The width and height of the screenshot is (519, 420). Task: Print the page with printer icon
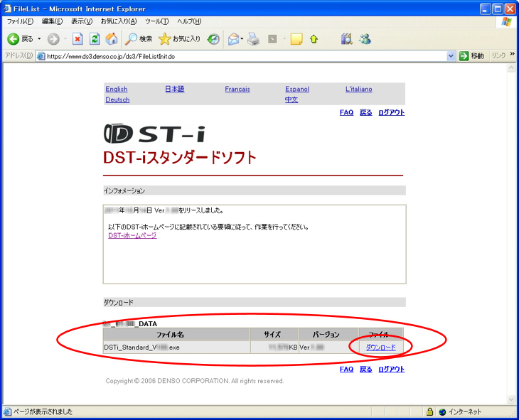pos(254,39)
